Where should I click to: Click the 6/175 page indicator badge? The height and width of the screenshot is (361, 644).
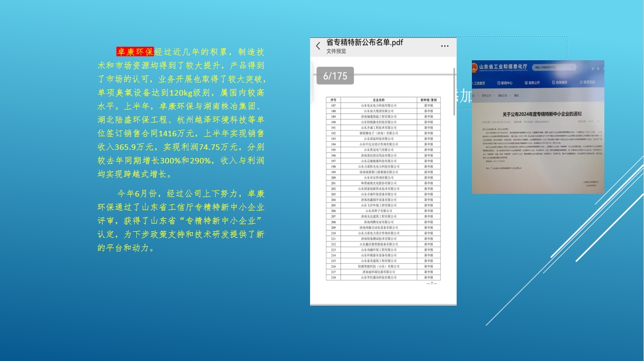(x=335, y=76)
